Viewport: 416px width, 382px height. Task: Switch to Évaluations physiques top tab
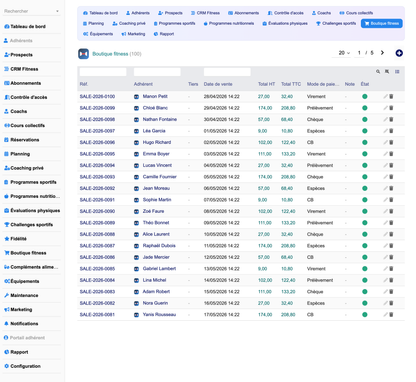285,23
